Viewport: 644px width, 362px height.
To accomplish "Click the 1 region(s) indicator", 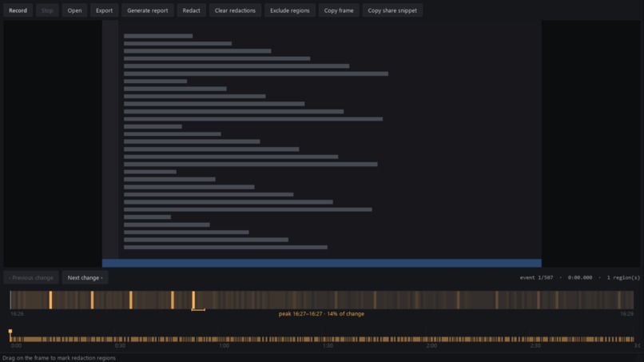I will click(x=623, y=278).
